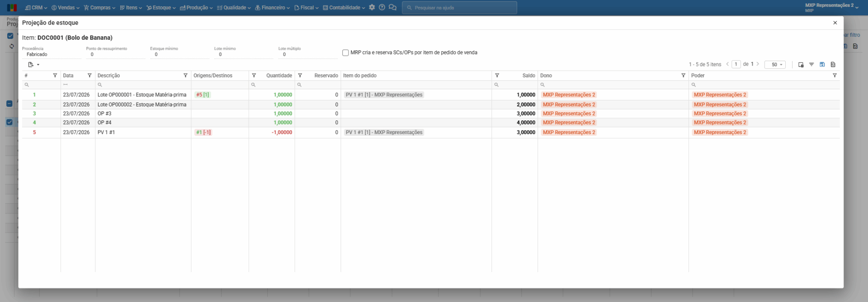Click PV 1 #1 order tag in row 1
Screen dimensions: 868x302
pyautogui.click(x=384, y=95)
